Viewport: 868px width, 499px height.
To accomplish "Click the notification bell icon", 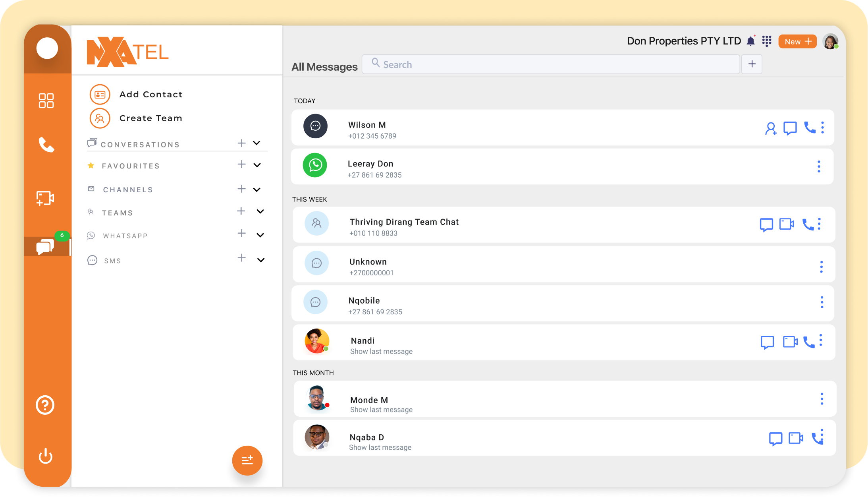I will pos(750,41).
